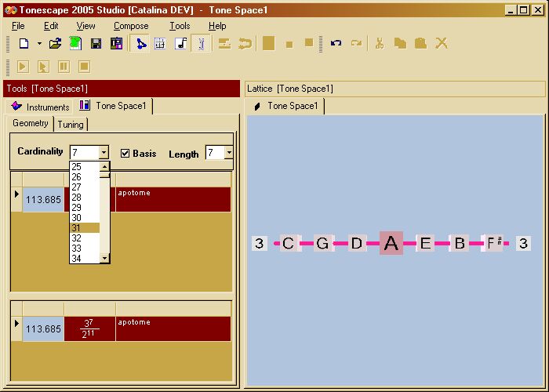Select the Geometry tab
Image resolution: width=549 pixels, height=392 pixels.
[30, 123]
